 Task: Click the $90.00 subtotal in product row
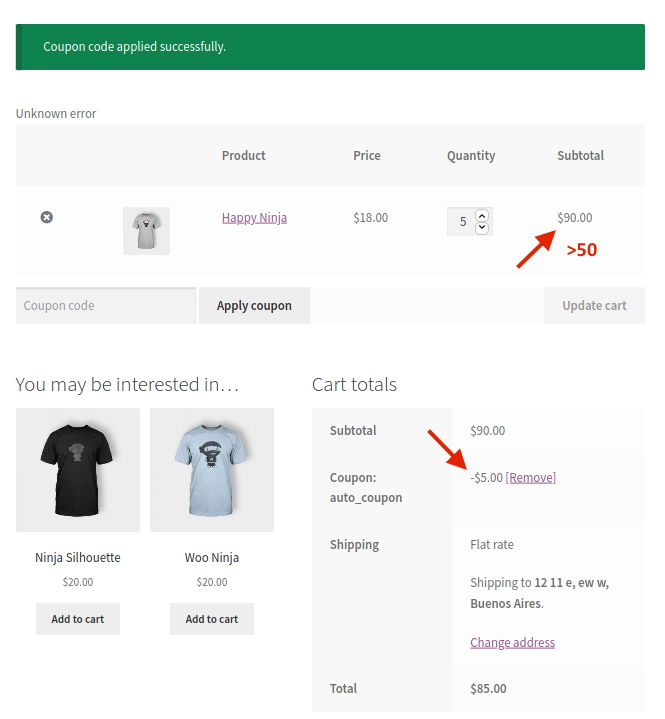click(575, 217)
